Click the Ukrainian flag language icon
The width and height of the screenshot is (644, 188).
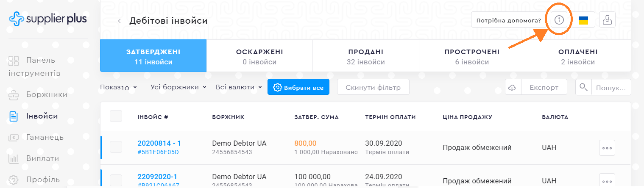pos(583,20)
